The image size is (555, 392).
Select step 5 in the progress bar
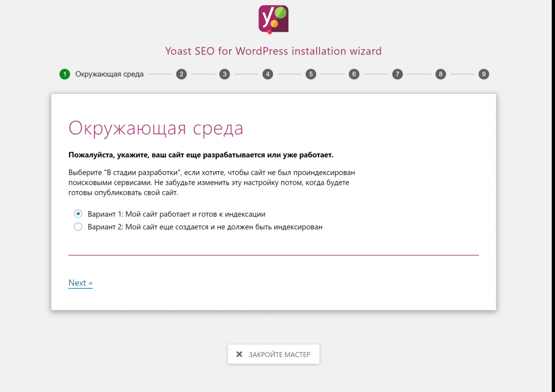[x=310, y=74]
